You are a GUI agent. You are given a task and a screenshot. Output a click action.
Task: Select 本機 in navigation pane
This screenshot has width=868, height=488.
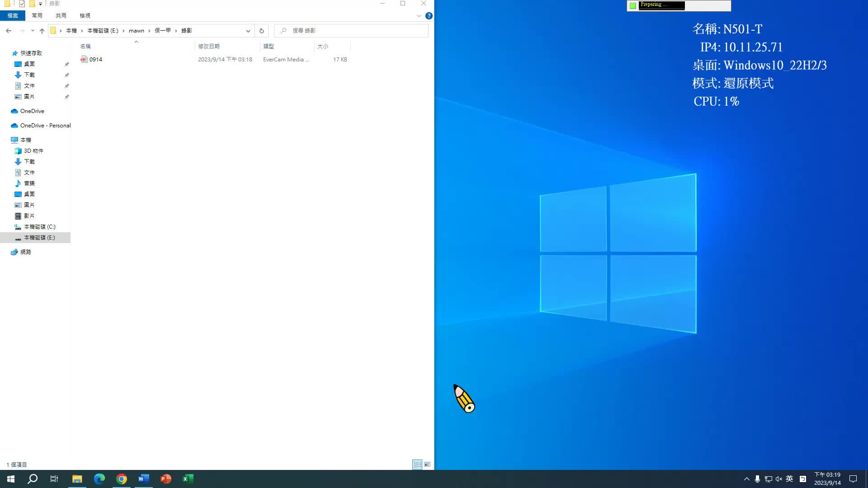click(25, 140)
